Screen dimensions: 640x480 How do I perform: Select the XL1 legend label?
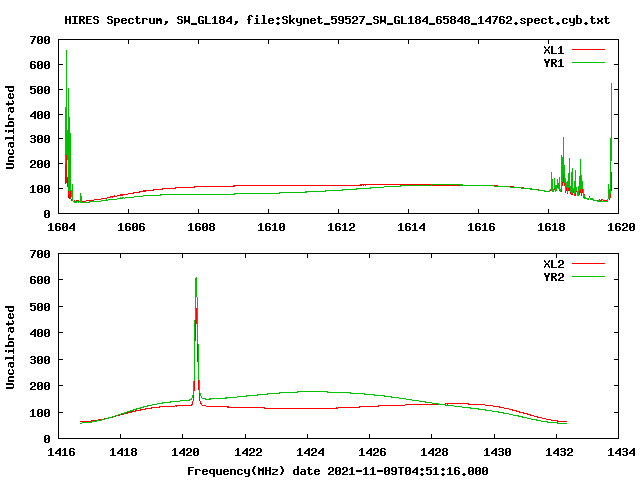[553, 50]
